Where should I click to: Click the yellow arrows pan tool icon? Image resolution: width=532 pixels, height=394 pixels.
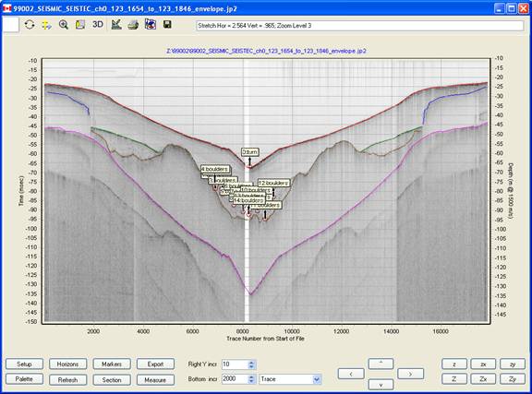coord(46,25)
